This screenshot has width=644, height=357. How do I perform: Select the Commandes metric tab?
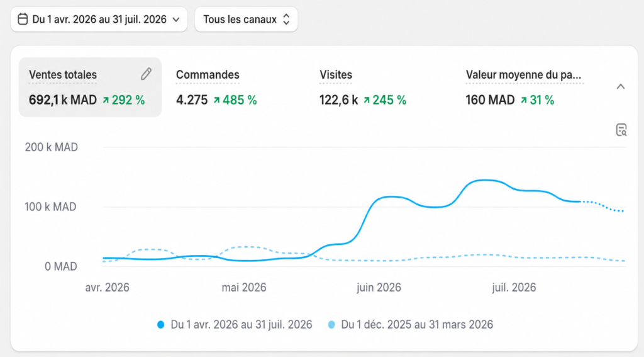click(216, 87)
